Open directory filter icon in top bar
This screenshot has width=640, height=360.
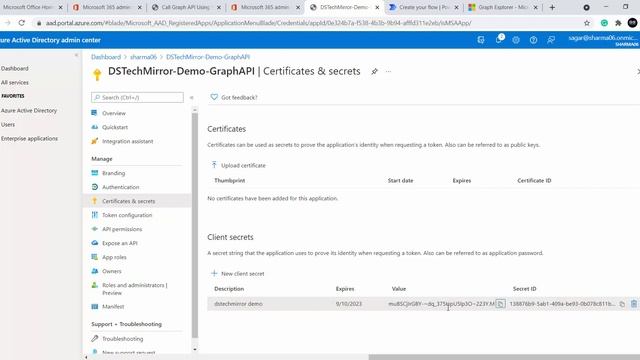pos(481,40)
